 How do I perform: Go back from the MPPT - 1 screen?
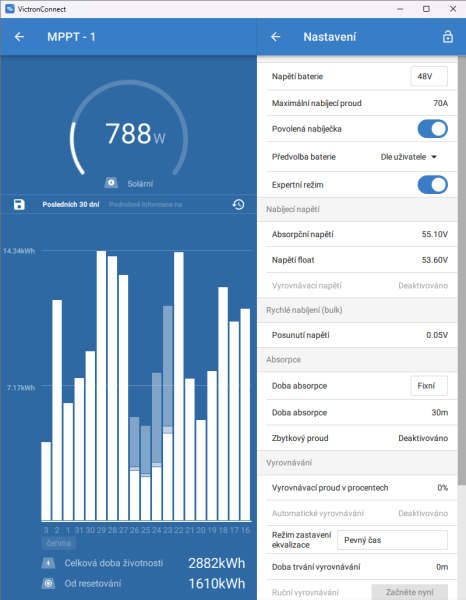tap(19, 37)
